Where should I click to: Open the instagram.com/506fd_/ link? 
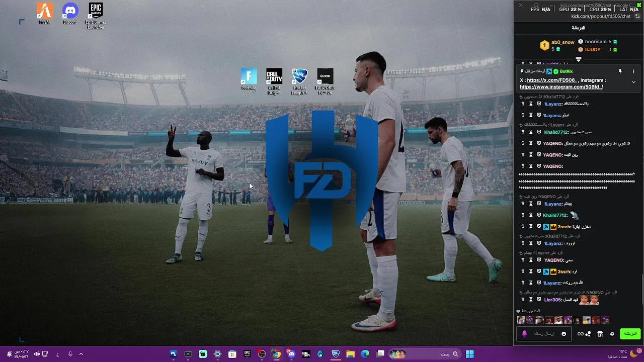561,87
